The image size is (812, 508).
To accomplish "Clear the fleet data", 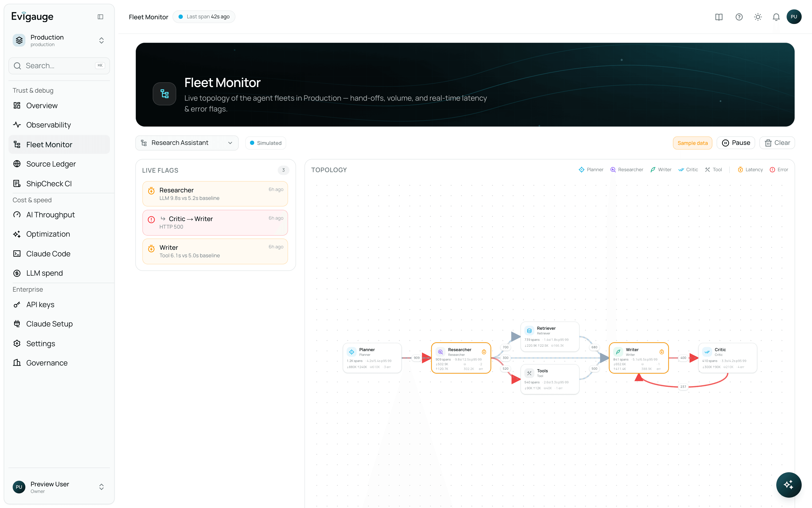I will pyautogui.click(x=777, y=143).
